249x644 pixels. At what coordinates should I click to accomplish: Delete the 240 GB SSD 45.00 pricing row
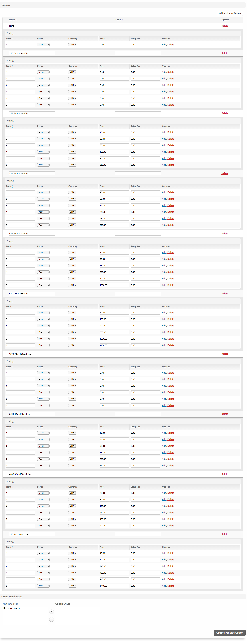(171, 439)
